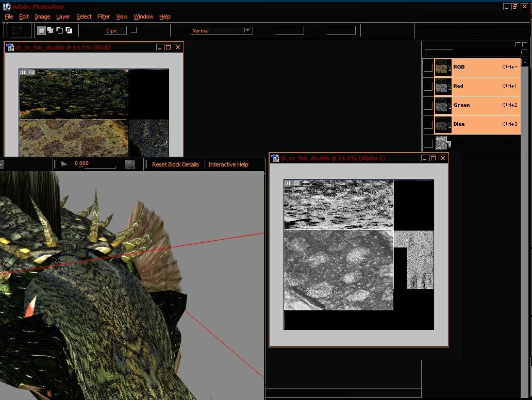Click the hatched icon right of animation slider

point(130,164)
